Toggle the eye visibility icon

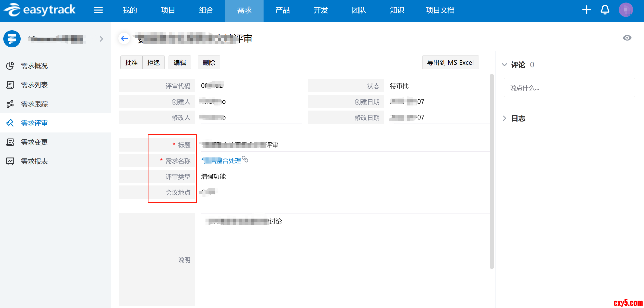pos(627,38)
